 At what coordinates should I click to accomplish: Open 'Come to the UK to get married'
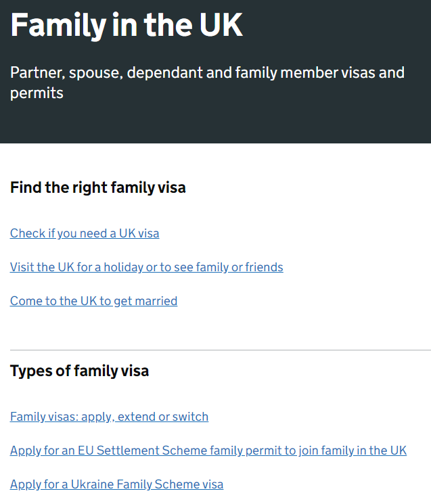coord(93,301)
